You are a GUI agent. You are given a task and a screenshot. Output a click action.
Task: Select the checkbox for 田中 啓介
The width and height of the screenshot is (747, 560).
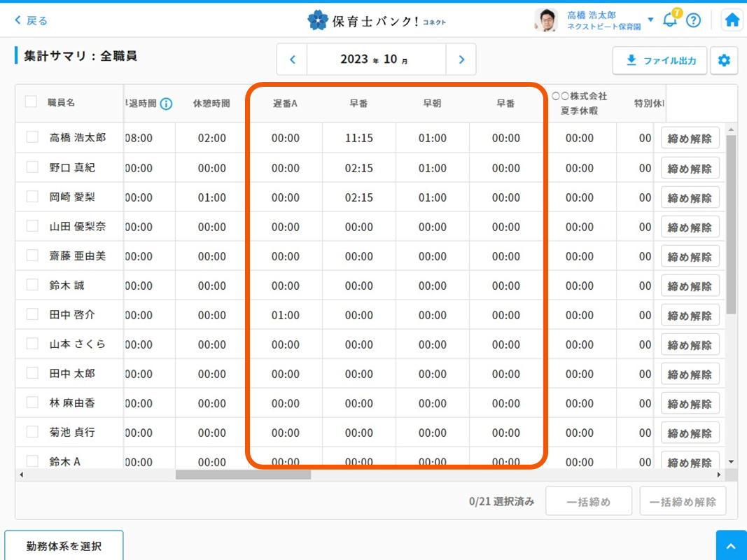(x=32, y=314)
